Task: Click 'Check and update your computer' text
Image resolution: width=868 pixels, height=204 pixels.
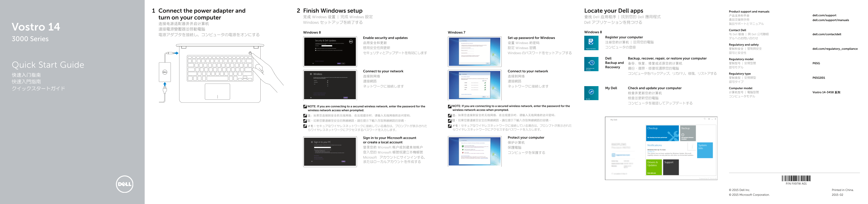Action: [x=654, y=88]
